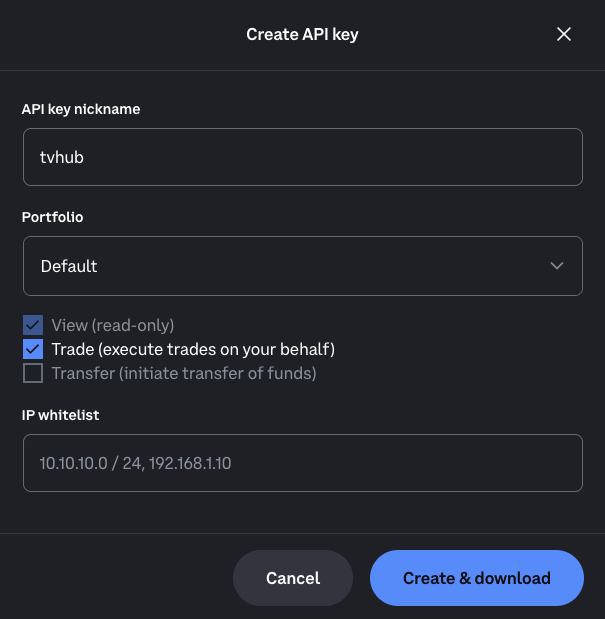Click "Trade (execute trades on your behalf)" label

[x=193, y=349]
